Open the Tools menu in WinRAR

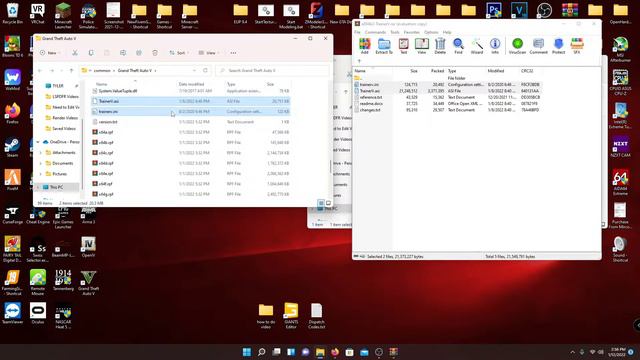click(x=395, y=32)
